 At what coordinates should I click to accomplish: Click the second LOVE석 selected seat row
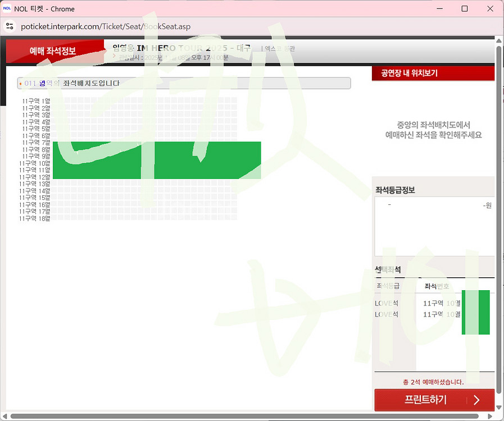coord(418,314)
